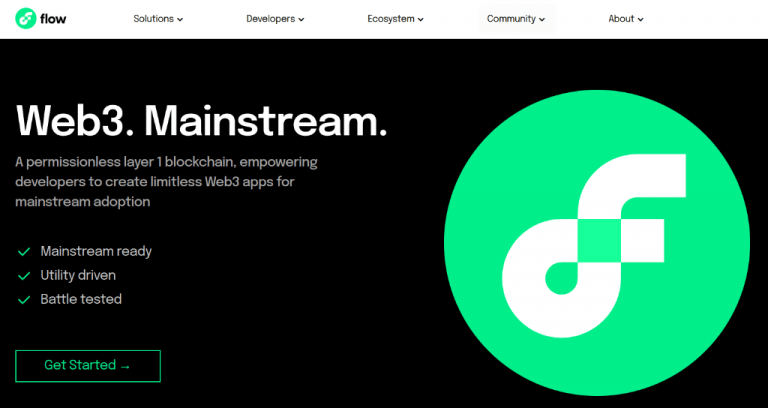Click the checkmark beside Battle tested
Viewport: 768px width, 408px height.
pos(24,299)
